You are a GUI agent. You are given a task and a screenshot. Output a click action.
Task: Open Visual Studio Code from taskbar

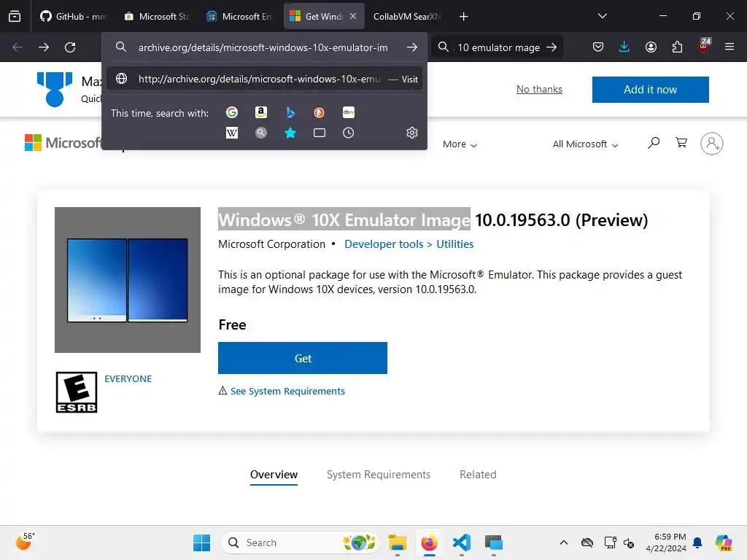[x=462, y=542]
